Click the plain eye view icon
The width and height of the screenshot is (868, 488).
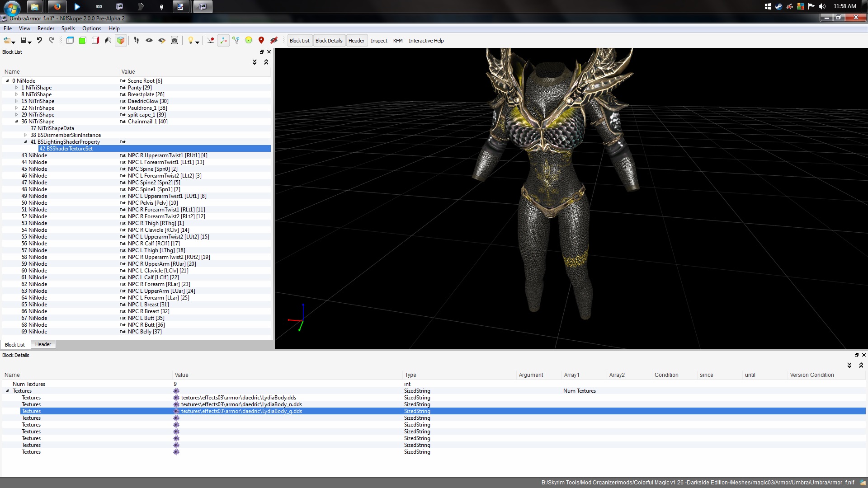(149, 41)
